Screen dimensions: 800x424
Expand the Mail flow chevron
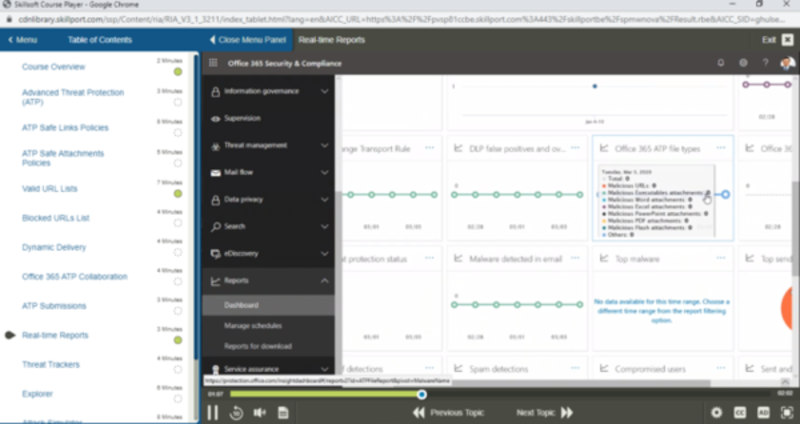click(324, 172)
